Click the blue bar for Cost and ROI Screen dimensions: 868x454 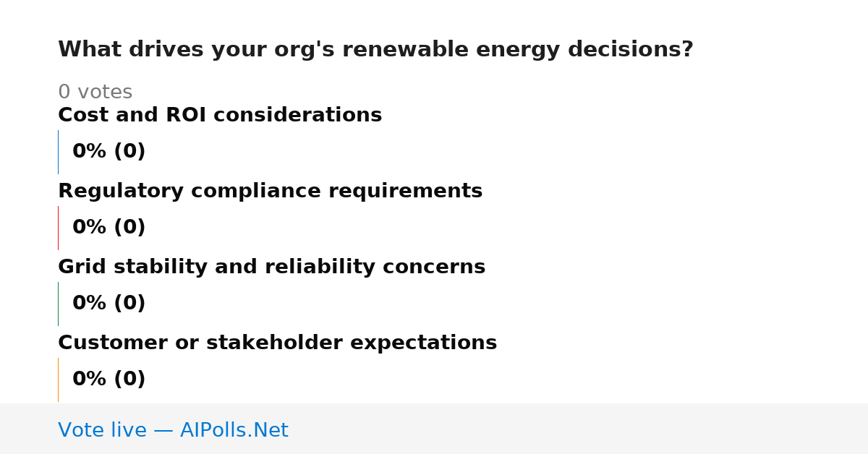point(58,152)
